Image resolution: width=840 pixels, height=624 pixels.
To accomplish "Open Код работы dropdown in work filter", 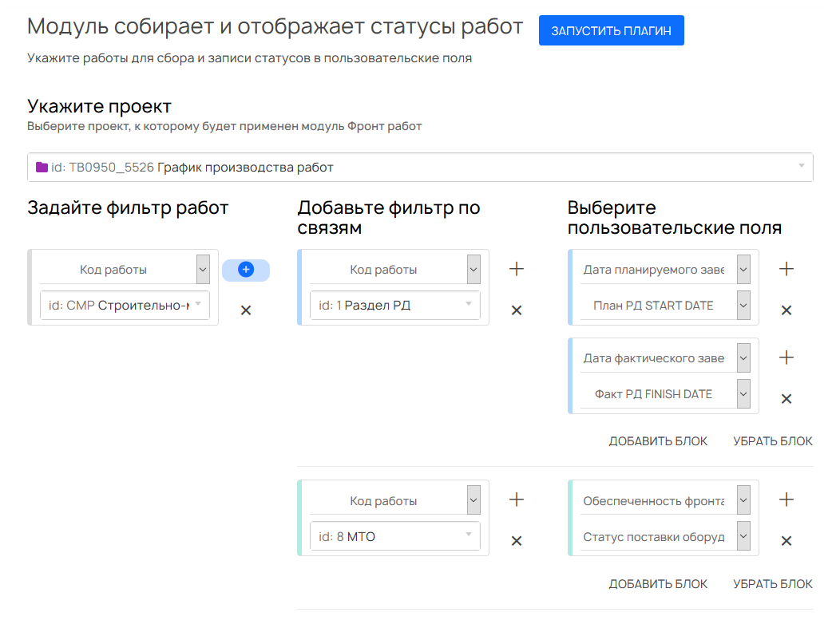I will coord(203,269).
